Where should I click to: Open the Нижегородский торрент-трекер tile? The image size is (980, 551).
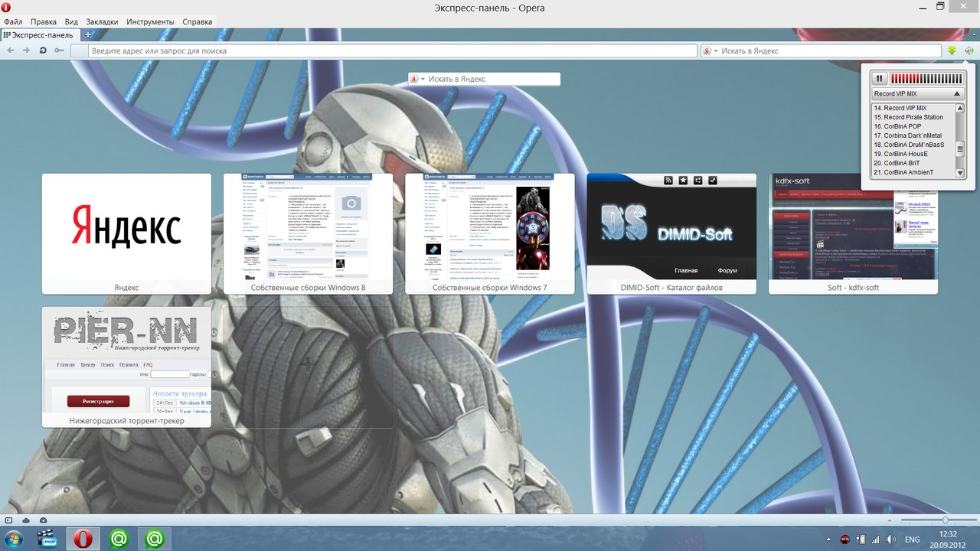click(x=126, y=367)
